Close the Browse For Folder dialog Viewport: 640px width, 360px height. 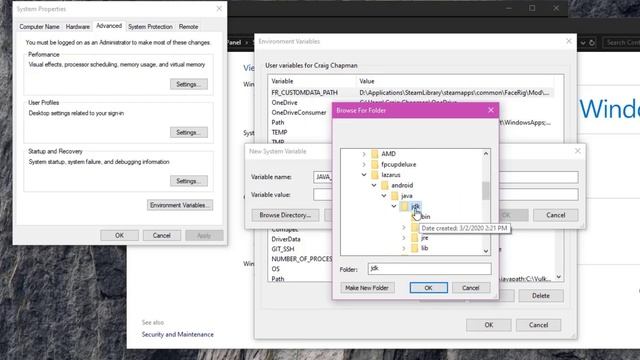491,110
